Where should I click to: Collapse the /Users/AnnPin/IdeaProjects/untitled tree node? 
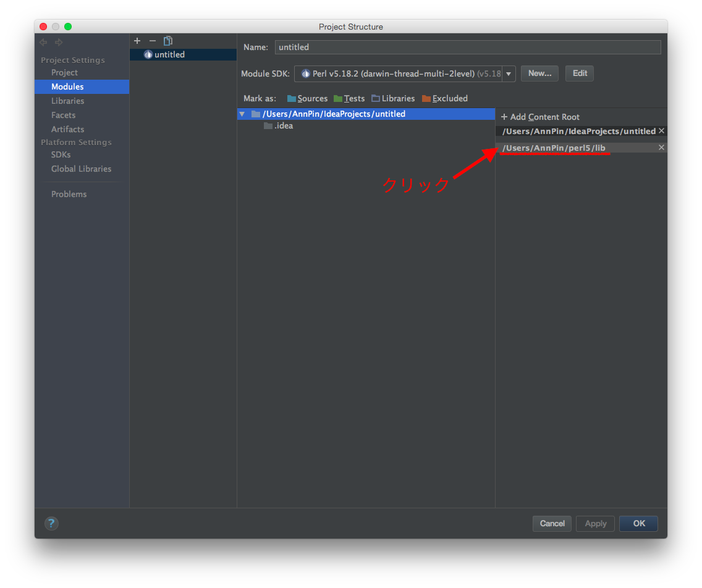coord(242,114)
